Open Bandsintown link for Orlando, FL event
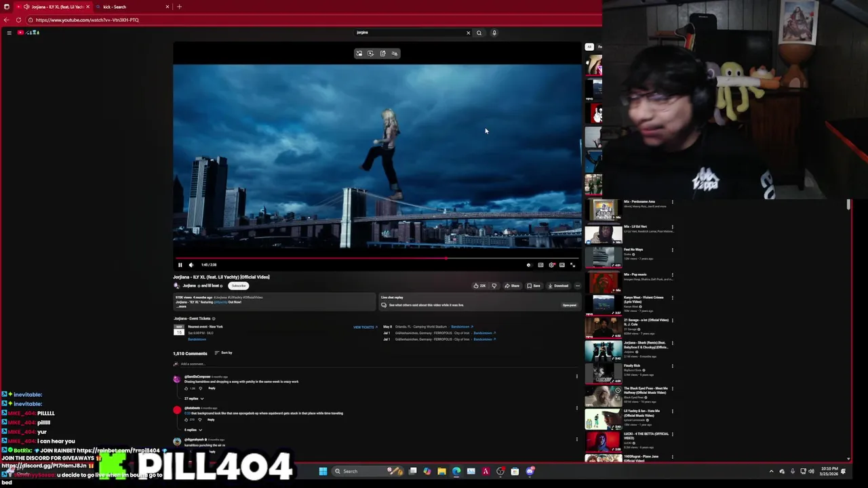Viewport: 868px width, 488px height. coord(462,327)
